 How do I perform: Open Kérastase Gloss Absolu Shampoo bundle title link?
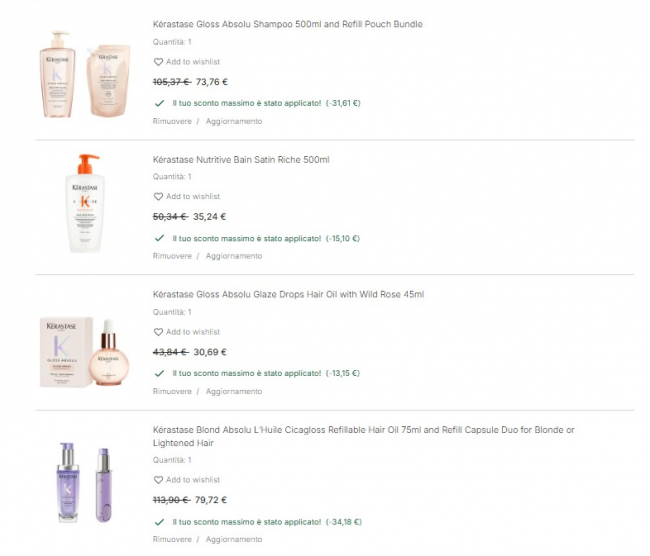(288, 24)
